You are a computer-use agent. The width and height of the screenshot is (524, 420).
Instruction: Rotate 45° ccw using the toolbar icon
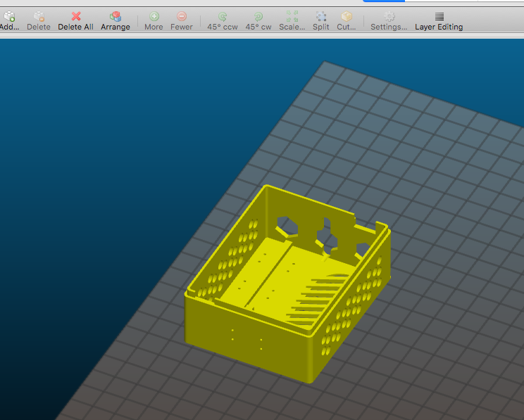(223, 16)
